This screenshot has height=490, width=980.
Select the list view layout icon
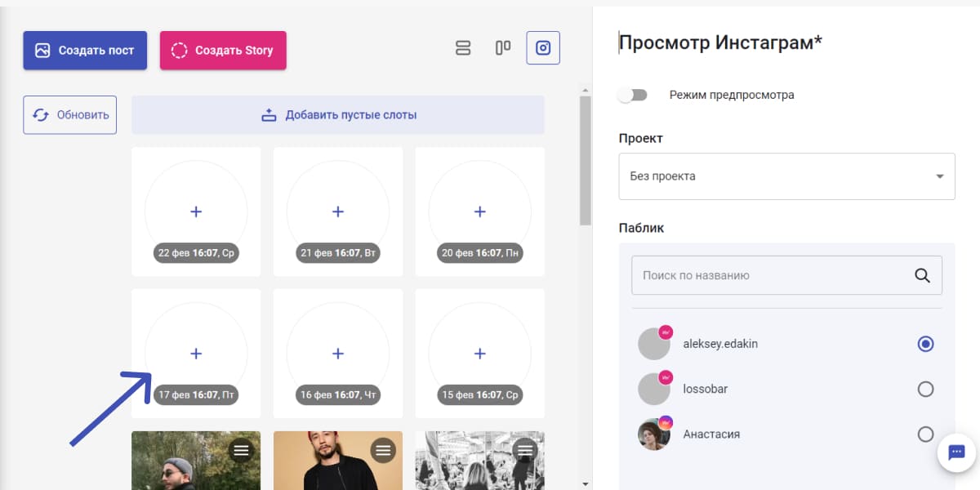click(463, 48)
